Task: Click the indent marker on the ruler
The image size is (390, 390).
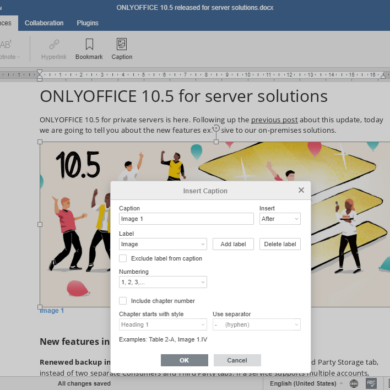Action: click(40, 75)
